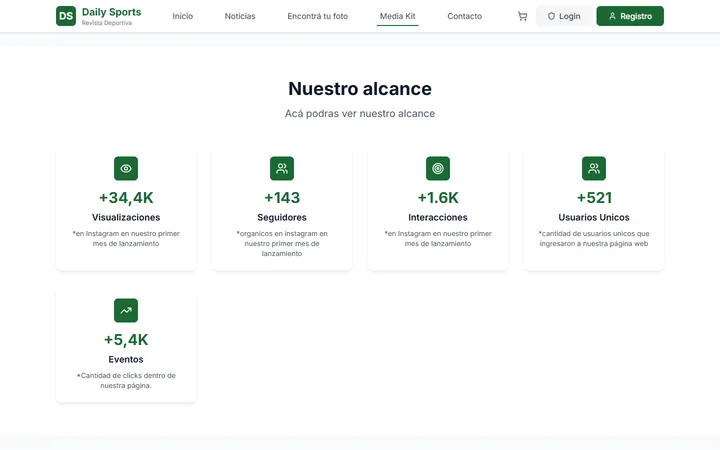Click the DS logo icon
Screen dimensions: 720x450
[66, 16]
